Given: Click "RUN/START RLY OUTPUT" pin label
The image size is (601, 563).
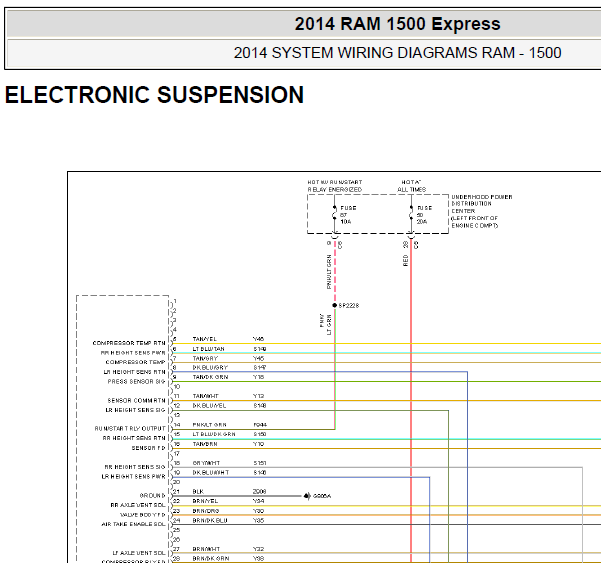Looking at the screenshot, I should (x=130, y=428).
